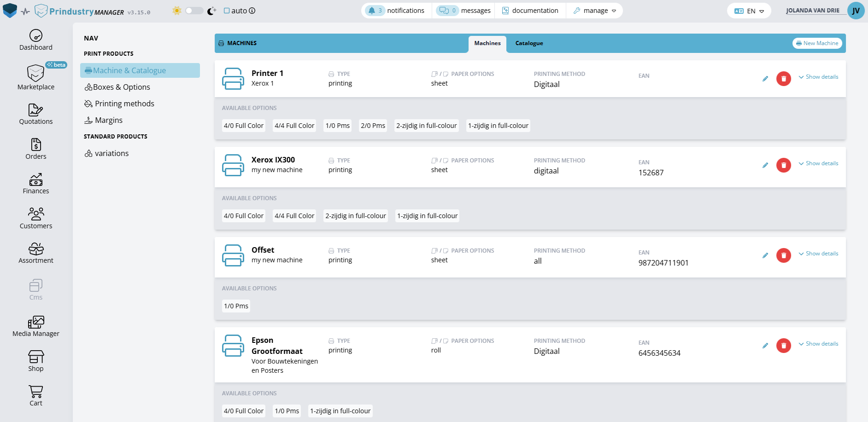Toggle the light/dark mode switch

[194, 11]
